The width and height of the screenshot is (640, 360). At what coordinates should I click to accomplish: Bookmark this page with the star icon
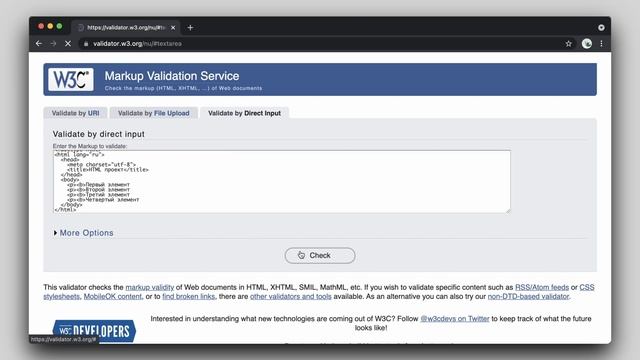[x=569, y=44]
